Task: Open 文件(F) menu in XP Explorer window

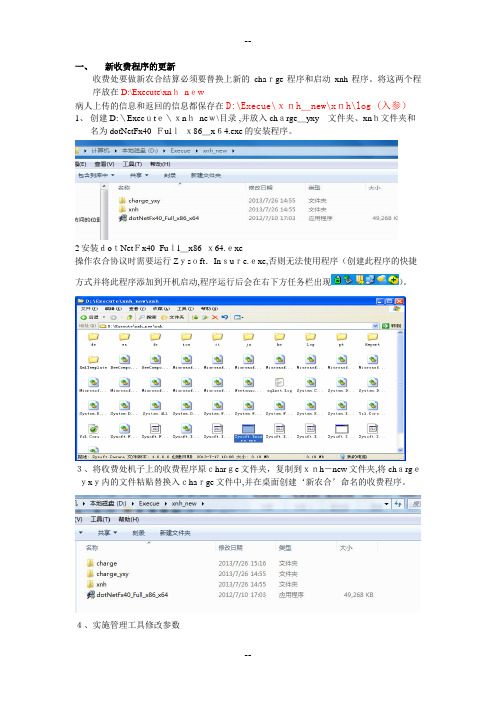Action: (89, 309)
